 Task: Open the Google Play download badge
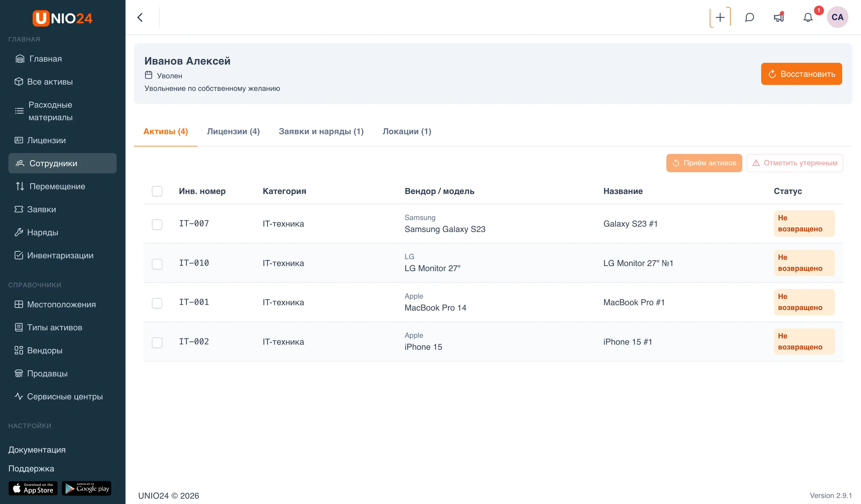point(86,488)
